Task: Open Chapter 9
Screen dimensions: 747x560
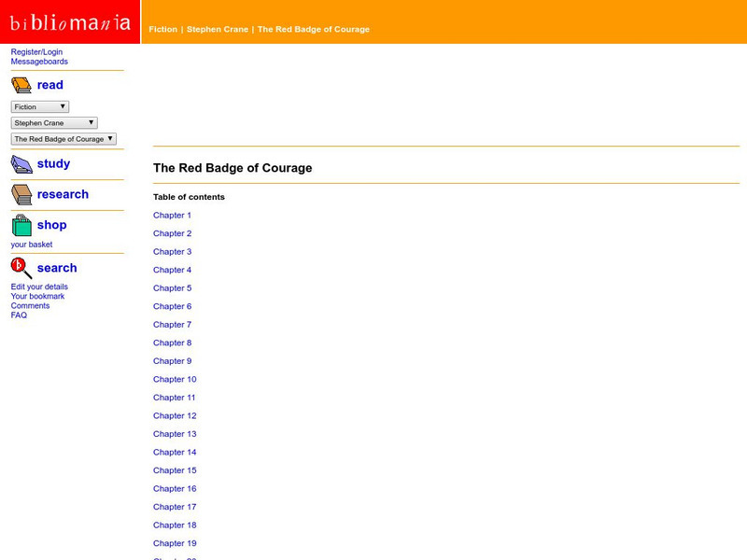Action: tap(172, 361)
